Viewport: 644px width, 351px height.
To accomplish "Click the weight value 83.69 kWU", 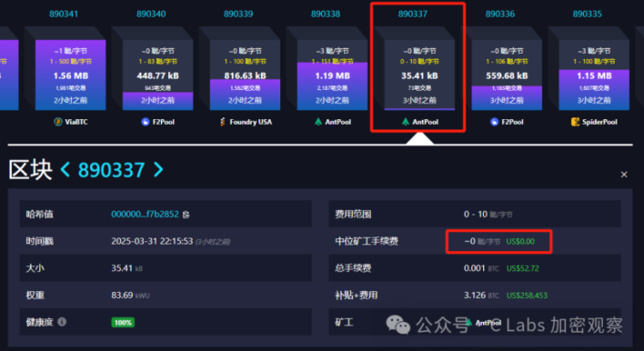I will coord(130,296).
